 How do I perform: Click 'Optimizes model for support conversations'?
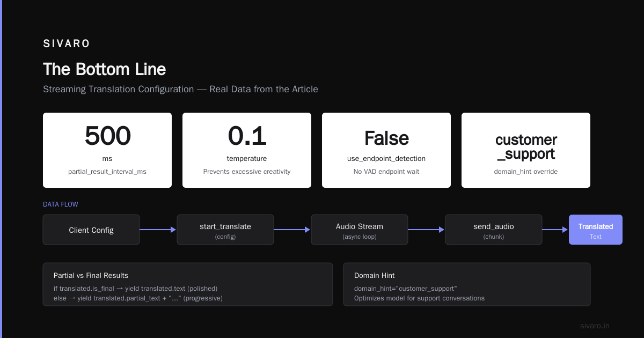point(419,298)
